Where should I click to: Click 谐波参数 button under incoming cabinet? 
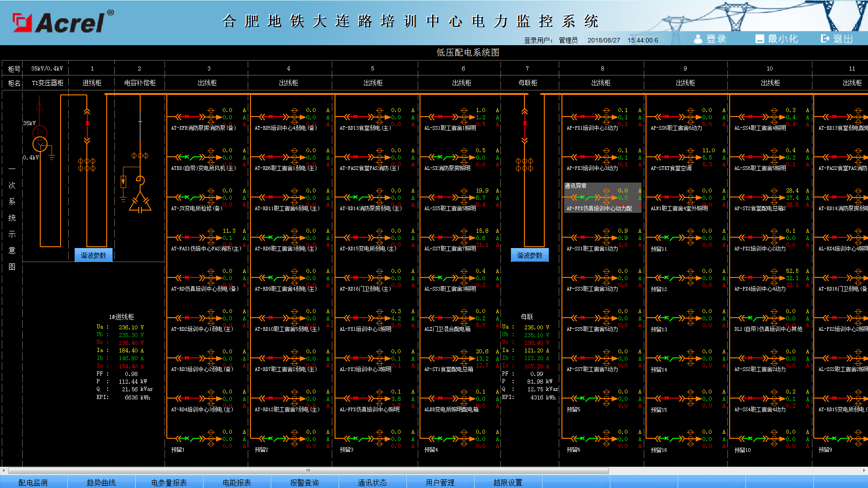tap(93, 255)
